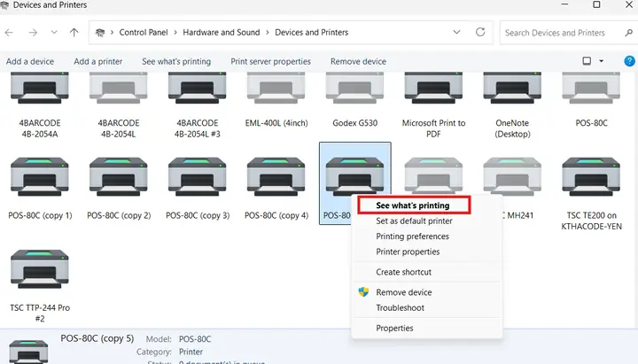The height and width of the screenshot is (364, 638).
Task: Select the POS-80C (copy 2) printer
Action: click(119, 177)
